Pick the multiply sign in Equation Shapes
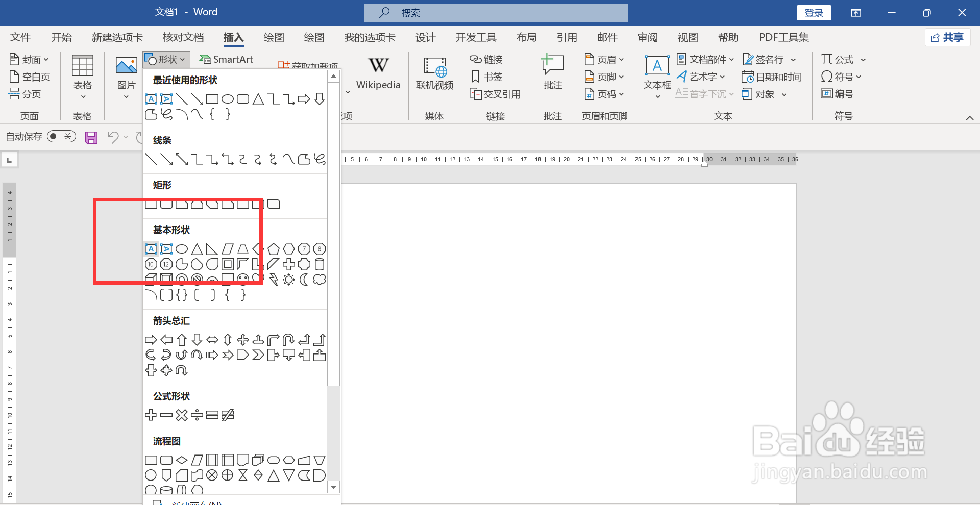Image resolution: width=980 pixels, height=505 pixels. coord(182,415)
